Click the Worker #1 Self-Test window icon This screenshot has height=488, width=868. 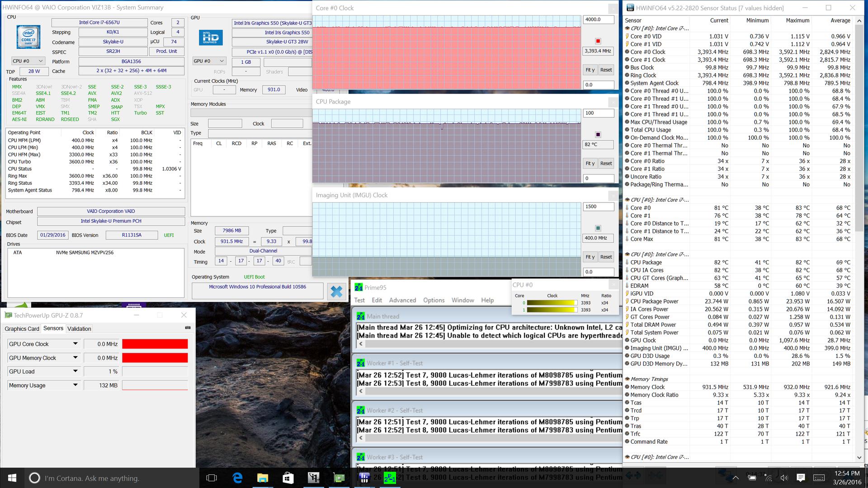(x=360, y=363)
